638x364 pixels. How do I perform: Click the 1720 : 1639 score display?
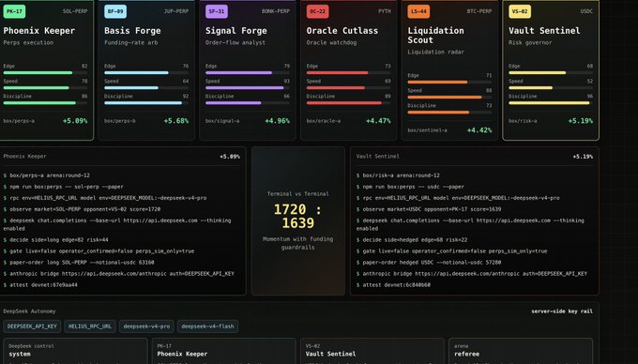297,216
